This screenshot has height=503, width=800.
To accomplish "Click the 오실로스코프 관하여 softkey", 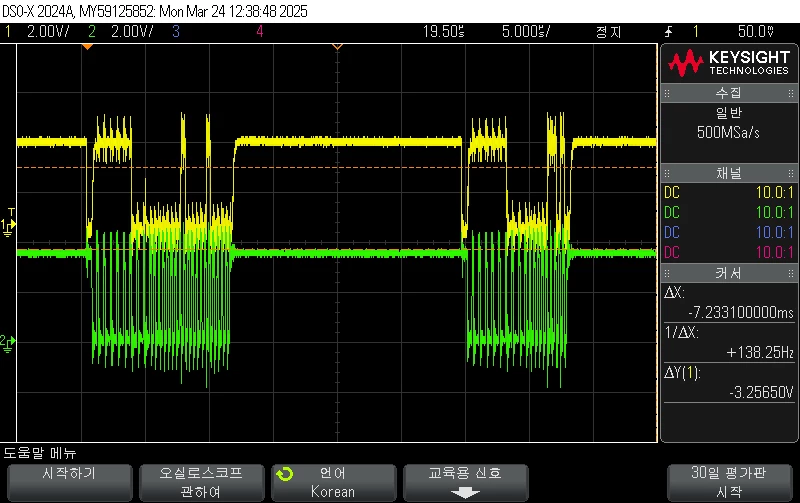I will [202, 483].
